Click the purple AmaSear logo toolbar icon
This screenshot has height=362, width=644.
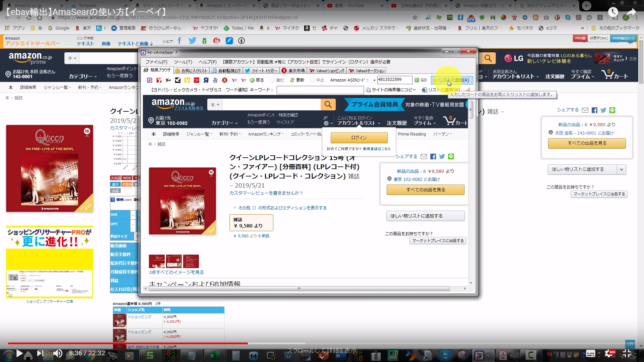point(150,80)
